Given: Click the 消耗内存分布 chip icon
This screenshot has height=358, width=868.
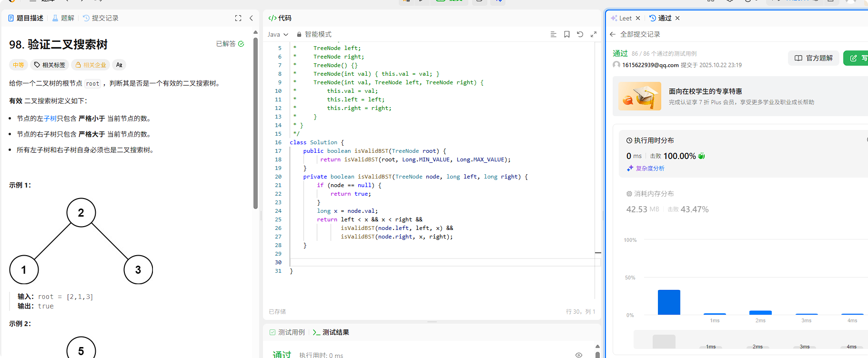Looking at the screenshot, I should pos(629,194).
